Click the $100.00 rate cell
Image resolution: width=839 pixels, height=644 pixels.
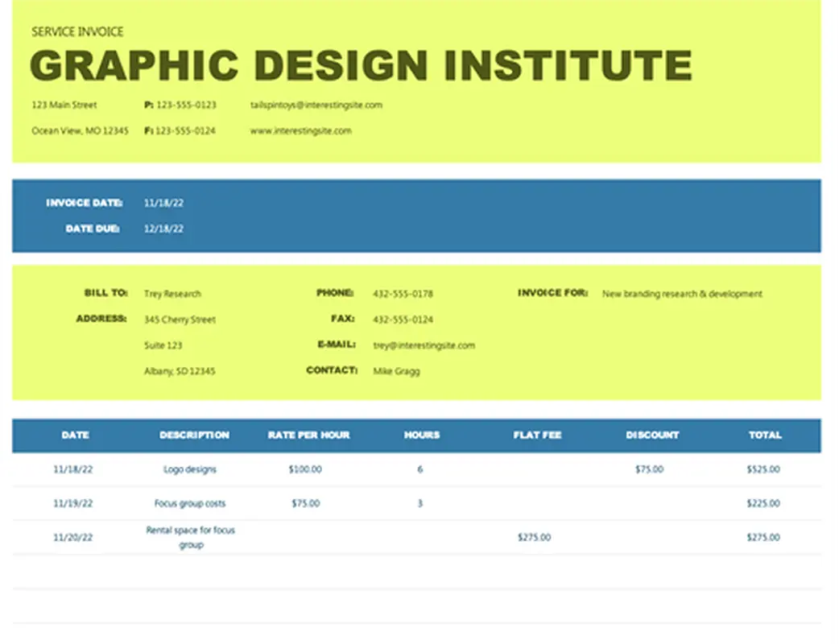[305, 469]
